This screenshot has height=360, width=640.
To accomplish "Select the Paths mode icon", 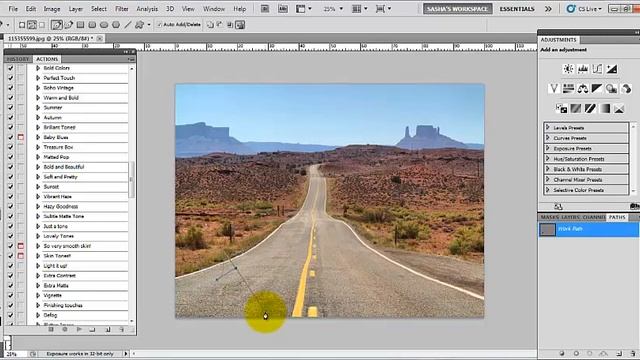I will 31,25.
